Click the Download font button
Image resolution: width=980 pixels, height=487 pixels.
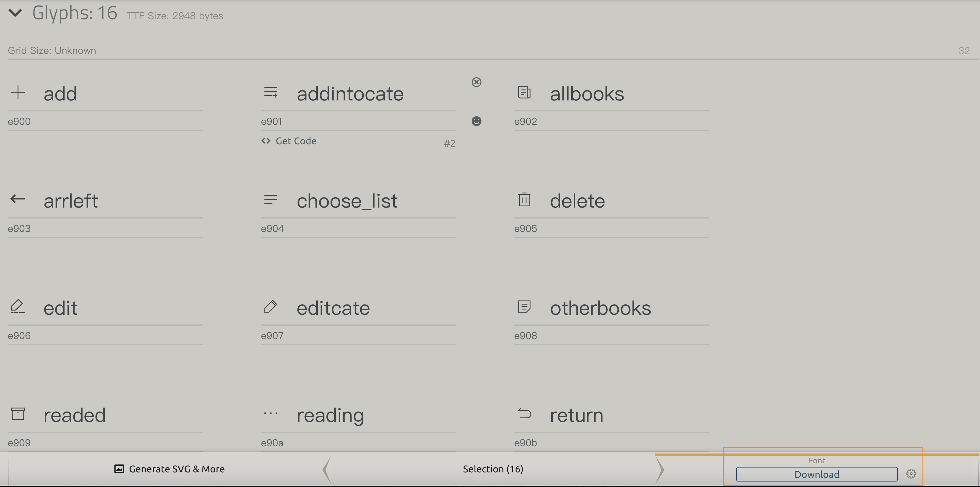coord(817,475)
